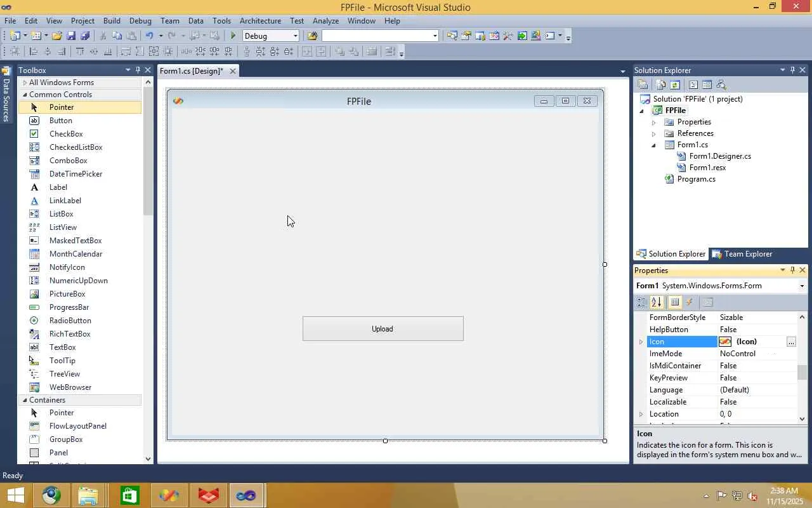Click the ellipsis button for the Icon property

pyautogui.click(x=791, y=342)
